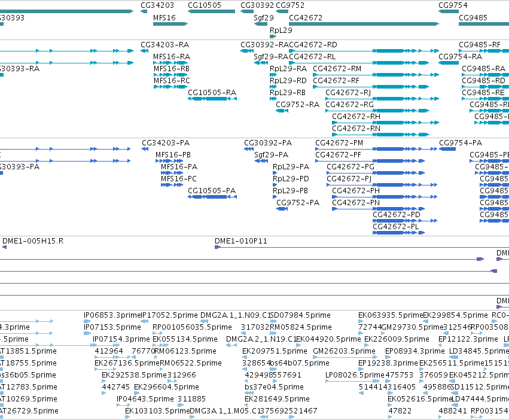Click the RpL29 gene label
Image resolution: width=509 pixels, height=420 pixels.
281,30
